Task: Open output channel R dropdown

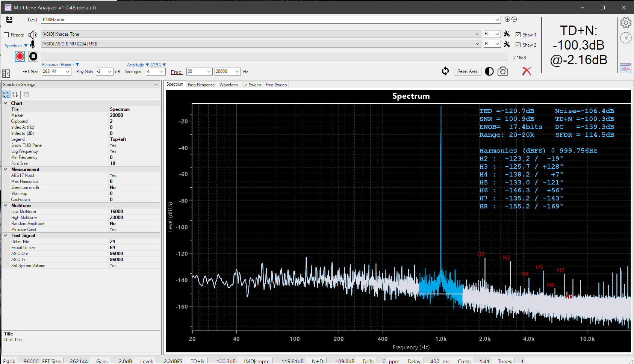Action: 497,34
